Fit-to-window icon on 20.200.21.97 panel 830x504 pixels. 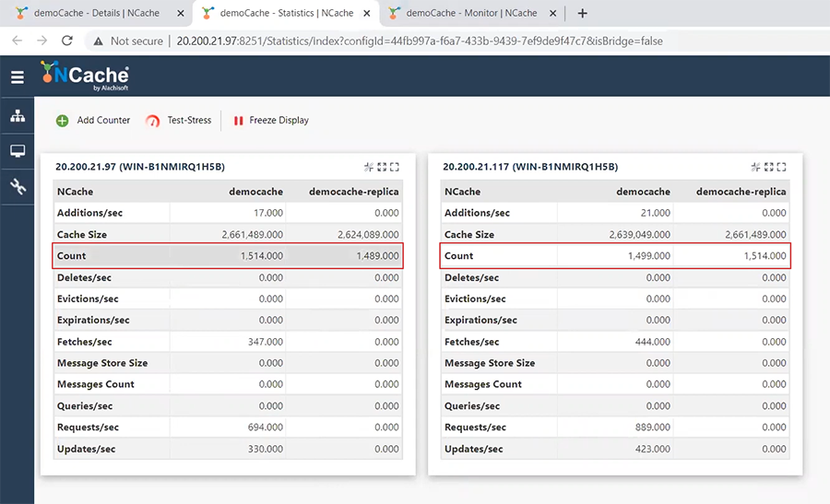[382, 167]
